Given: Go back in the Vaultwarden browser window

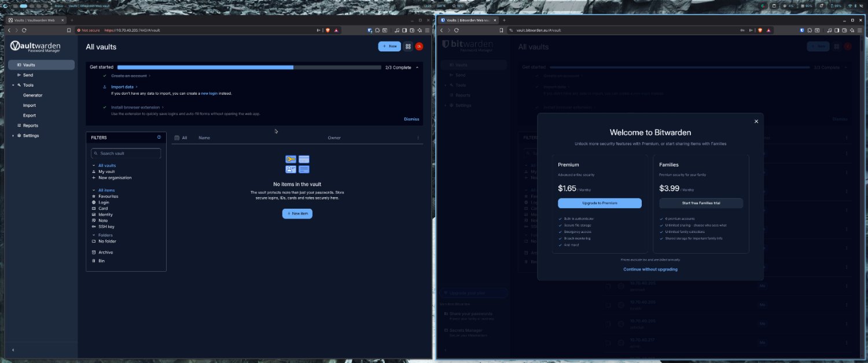Looking at the screenshot, I should pos(9,30).
